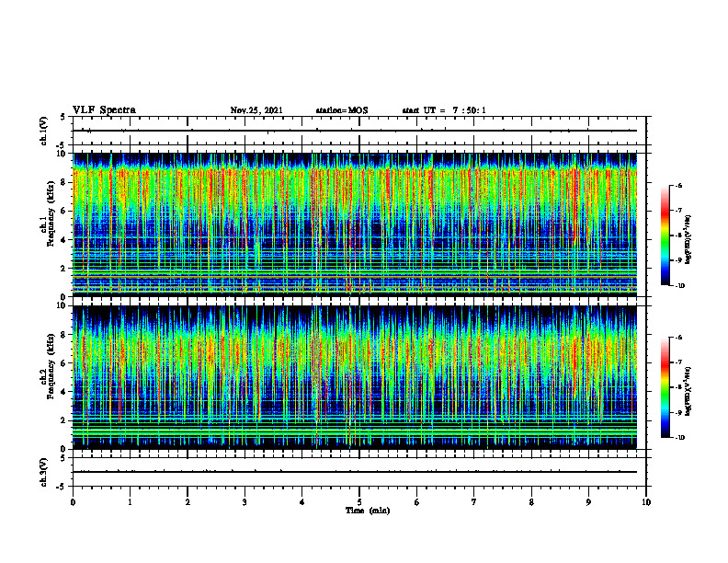Click the "6" kHz tick of ch.2 spectrogram
728x563 pixels.
click(x=63, y=363)
